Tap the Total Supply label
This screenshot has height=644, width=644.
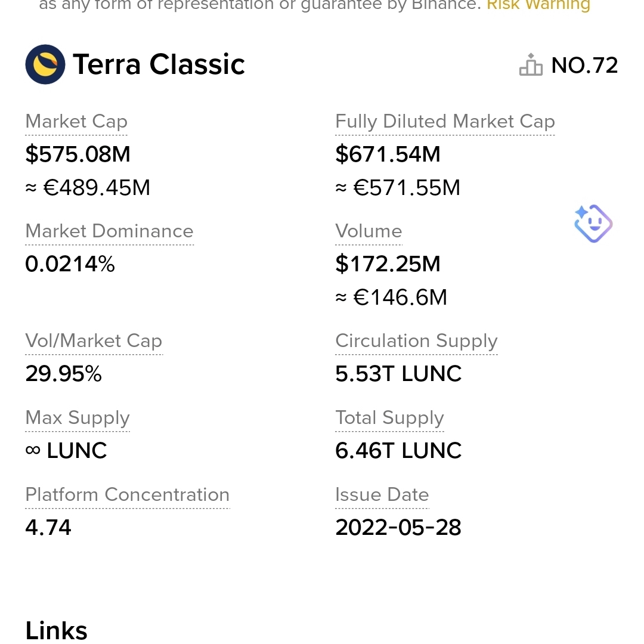(x=389, y=417)
